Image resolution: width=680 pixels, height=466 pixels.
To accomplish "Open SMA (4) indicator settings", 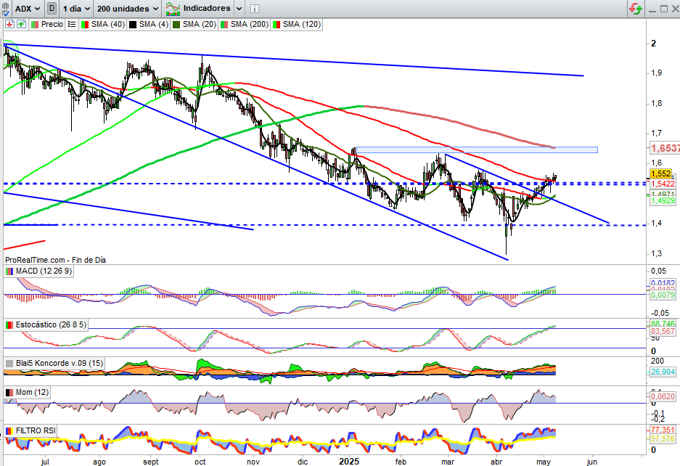I will pos(153,25).
